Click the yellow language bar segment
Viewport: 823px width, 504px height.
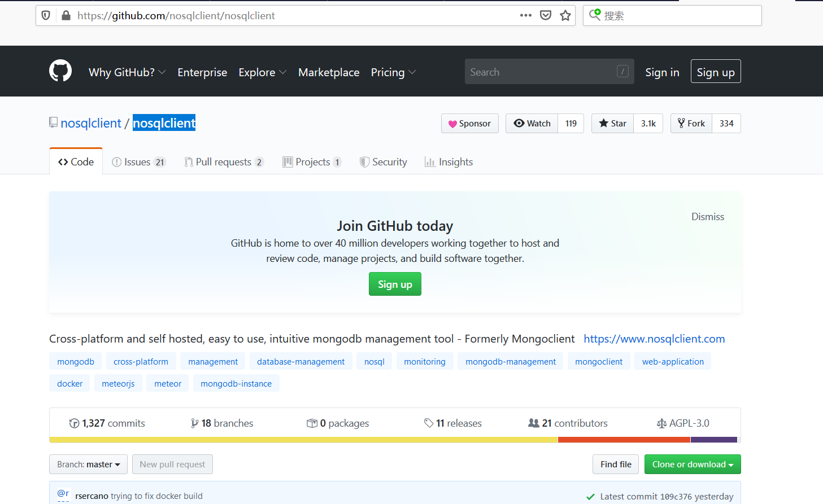(x=304, y=440)
